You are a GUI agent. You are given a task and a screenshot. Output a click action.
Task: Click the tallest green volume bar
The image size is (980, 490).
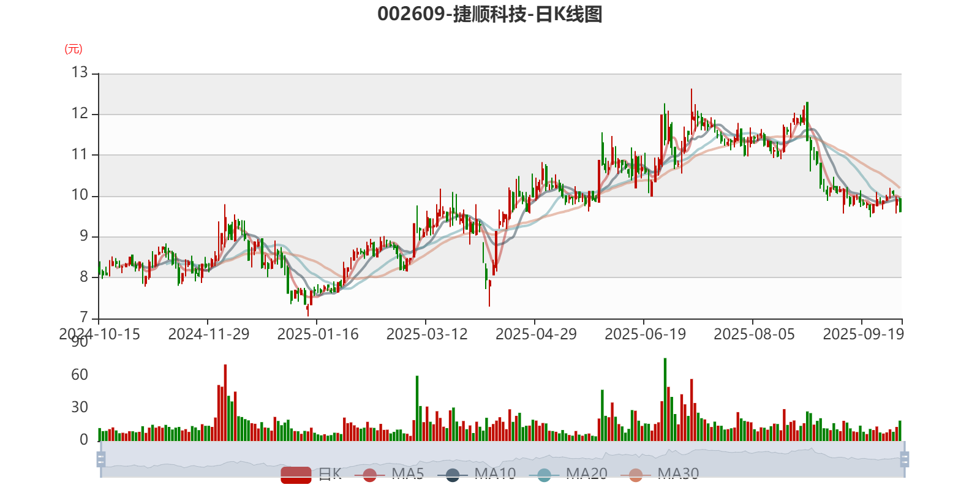(x=665, y=399)
